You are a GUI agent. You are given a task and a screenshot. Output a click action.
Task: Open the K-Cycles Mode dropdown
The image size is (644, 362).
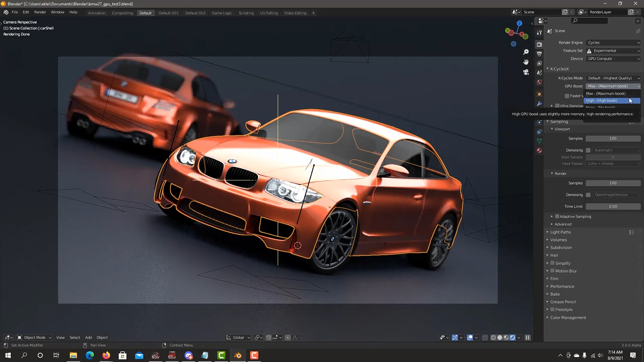[x=613, y=78]
